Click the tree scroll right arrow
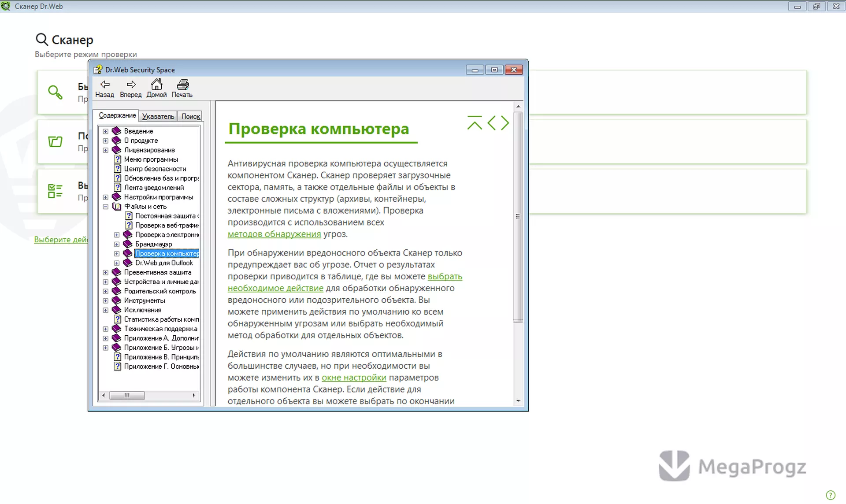This screenshot has width=846, height=504. coord(194,395)
